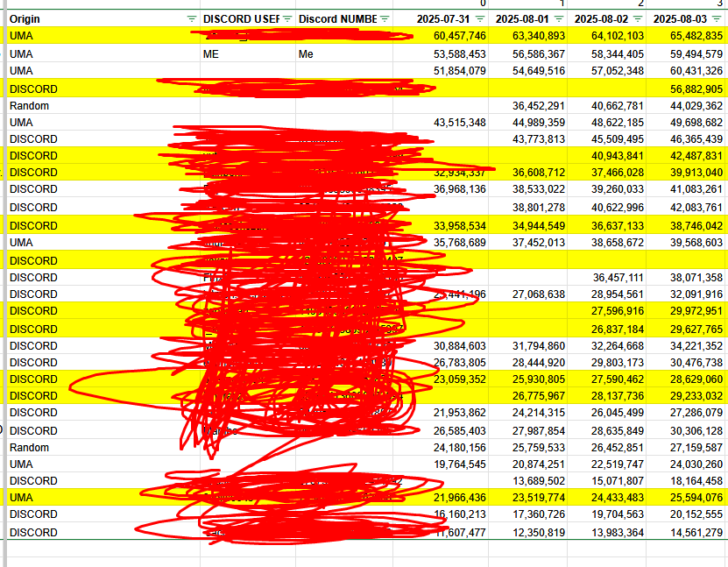This screenshot has height=567, width=728.
Task: Click the cell showing 14,561,279
Action: [x=687, y=532]
